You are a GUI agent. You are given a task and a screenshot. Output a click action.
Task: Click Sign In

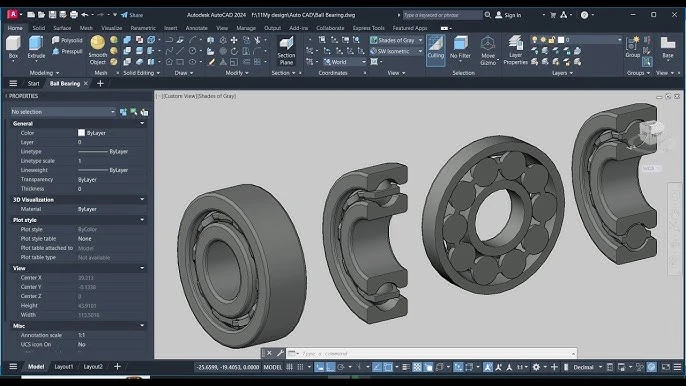tap(508, 15)
